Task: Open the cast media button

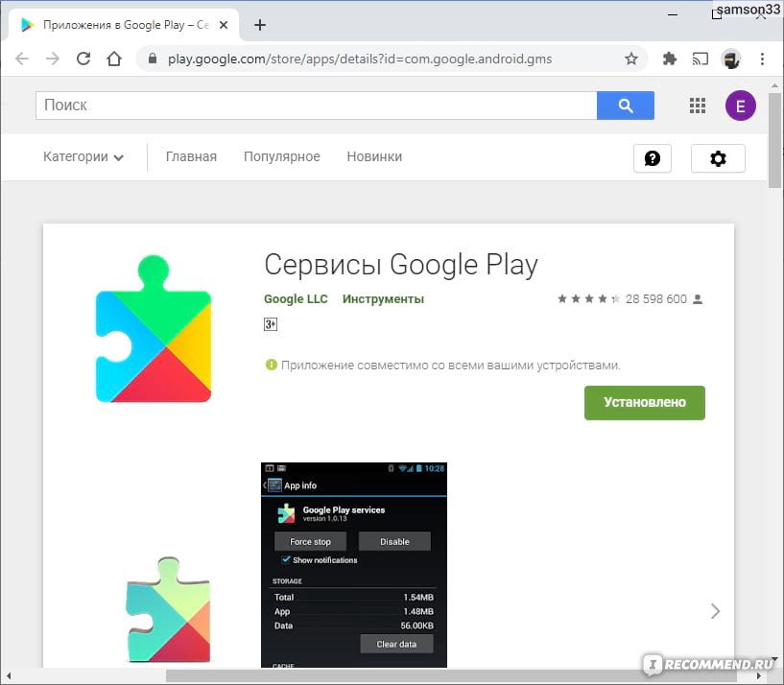Action: tap(700, 59)
